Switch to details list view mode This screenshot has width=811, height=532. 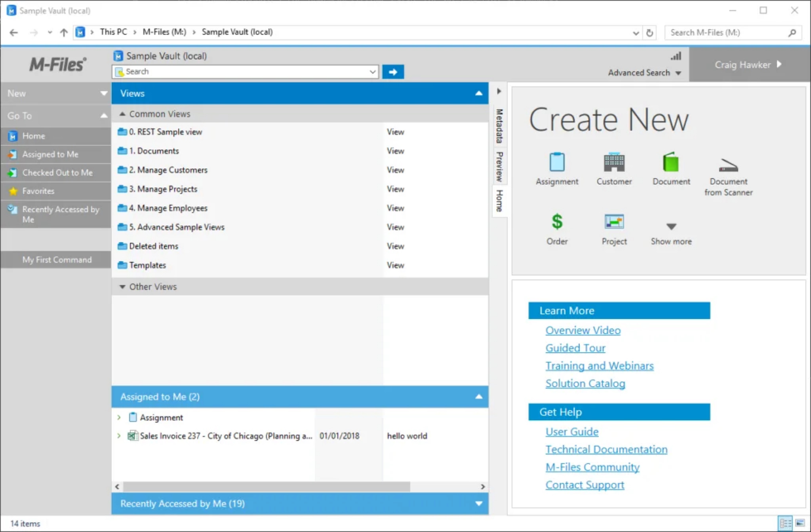click(785, 523)
